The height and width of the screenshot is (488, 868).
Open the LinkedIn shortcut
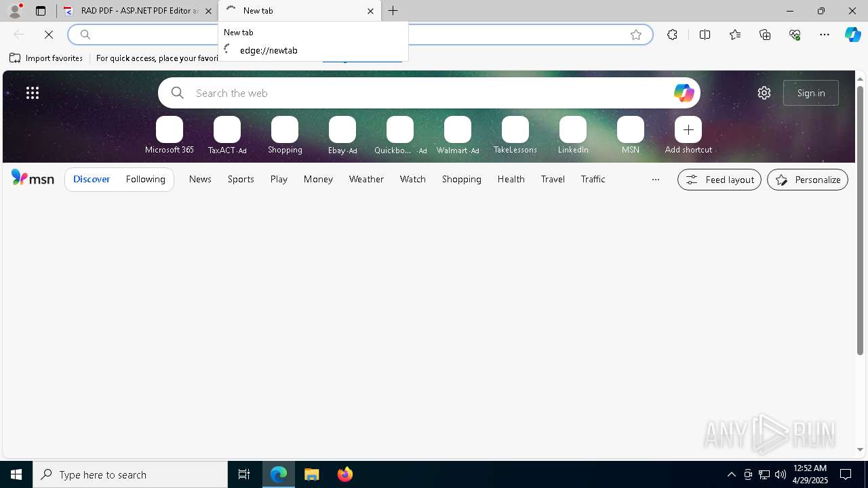(573, 136)
